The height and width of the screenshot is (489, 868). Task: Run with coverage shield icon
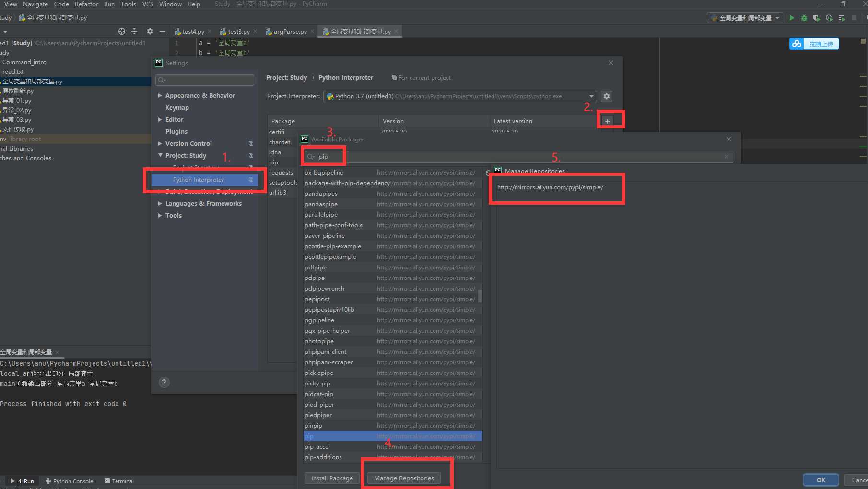tap(816, 18)
